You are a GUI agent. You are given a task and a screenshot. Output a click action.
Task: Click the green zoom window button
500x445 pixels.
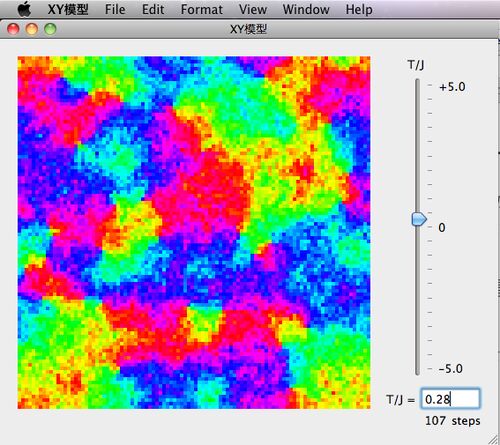(x=50, y=29)
